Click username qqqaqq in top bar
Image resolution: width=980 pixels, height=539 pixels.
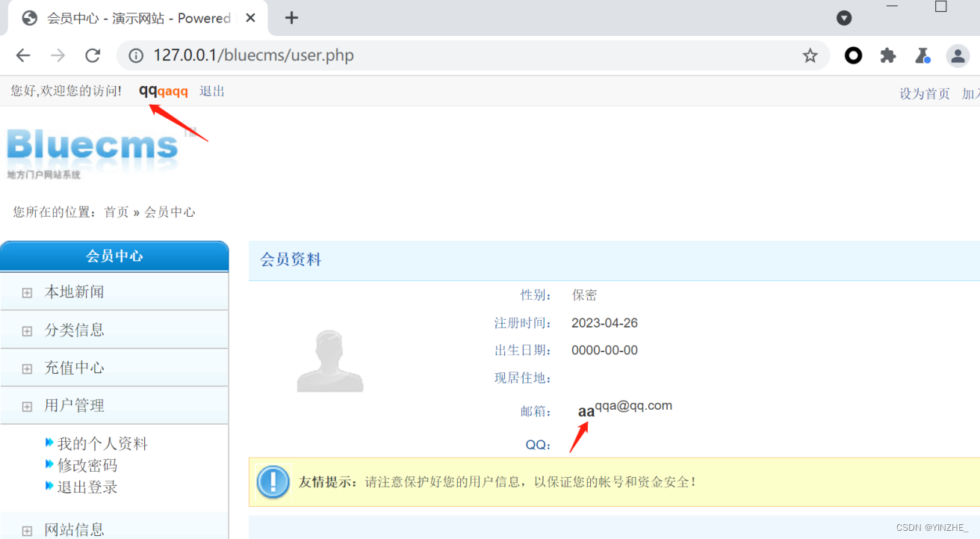164,91
